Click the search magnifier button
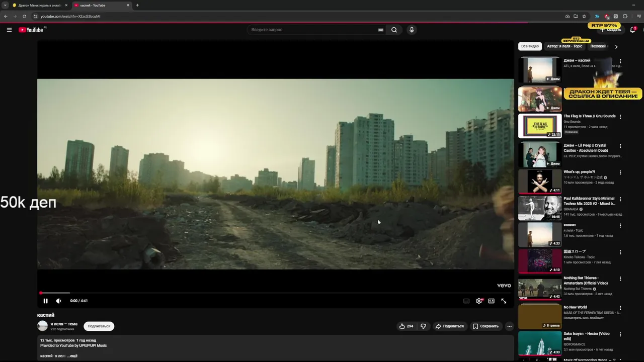This screenshot has width=644, height=362. [x=394, y=30]
